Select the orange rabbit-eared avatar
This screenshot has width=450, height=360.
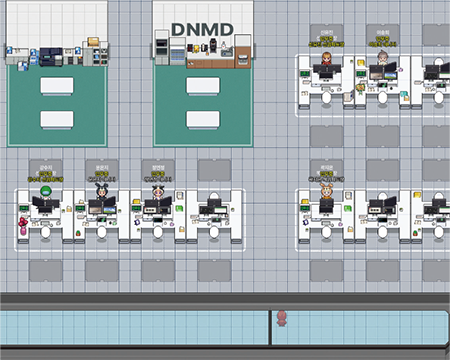pos(326,191)
